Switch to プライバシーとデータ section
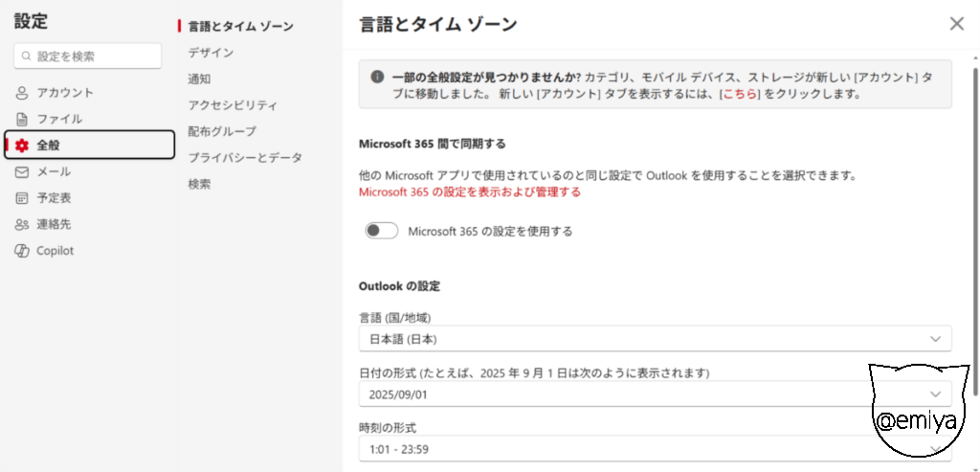Image resolution: width=980 pixels, height=472 pixels. click(245, 158)
